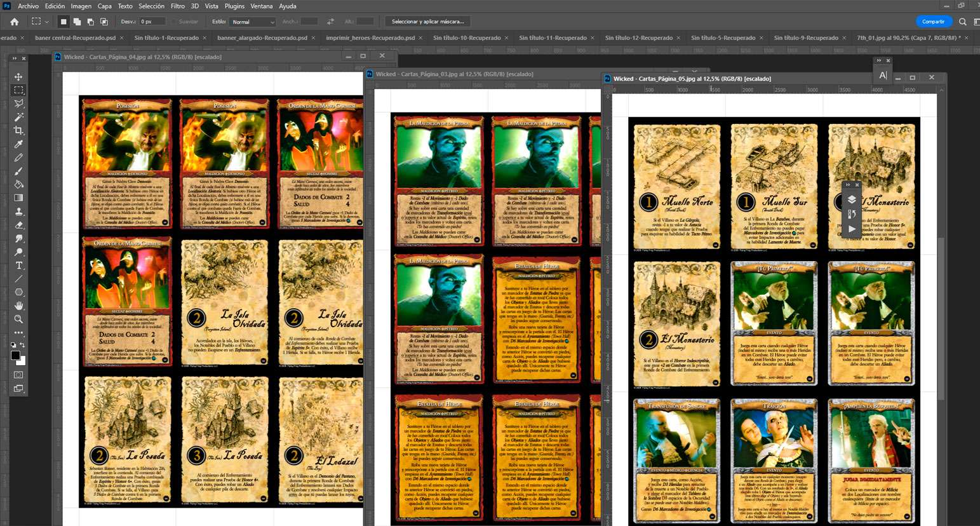Screen dimensions: 980x526
Task: Open the Plugins menu
Action: (234, 6)
